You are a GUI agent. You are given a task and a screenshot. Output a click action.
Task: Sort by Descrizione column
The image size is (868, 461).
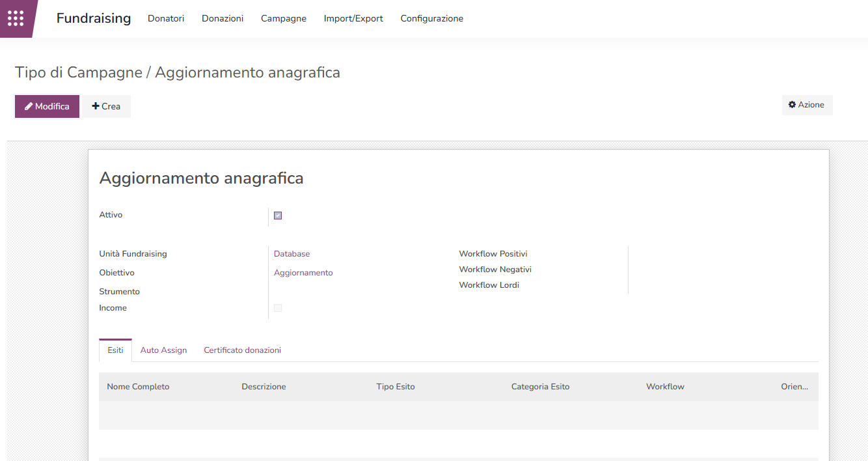(264, 387)
